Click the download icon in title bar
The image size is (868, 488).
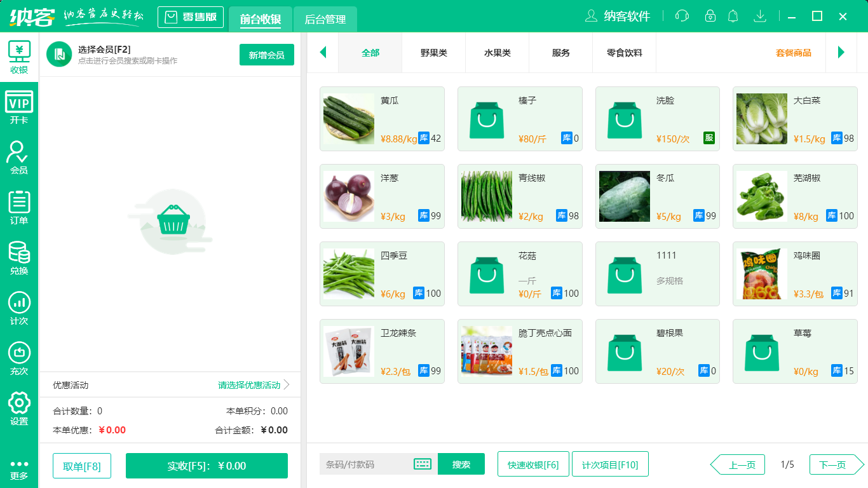(760, 16)
